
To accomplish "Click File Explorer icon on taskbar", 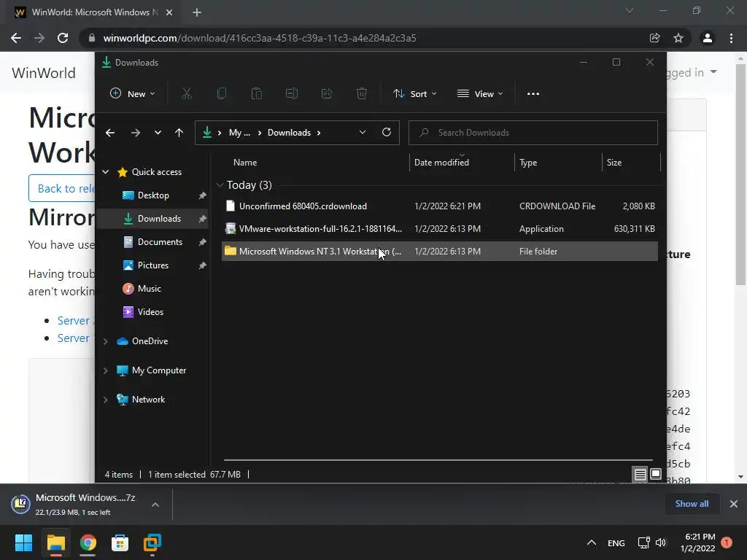I will pyautogui.click(x=55, y=542).
